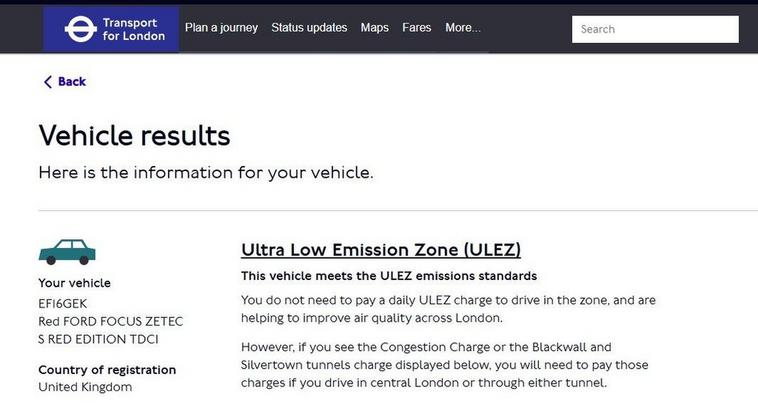Viewport: 758px width, 414px height.
Task: Click the Red FORD FOCUS ZETEC description
Action: click(111, 330)
